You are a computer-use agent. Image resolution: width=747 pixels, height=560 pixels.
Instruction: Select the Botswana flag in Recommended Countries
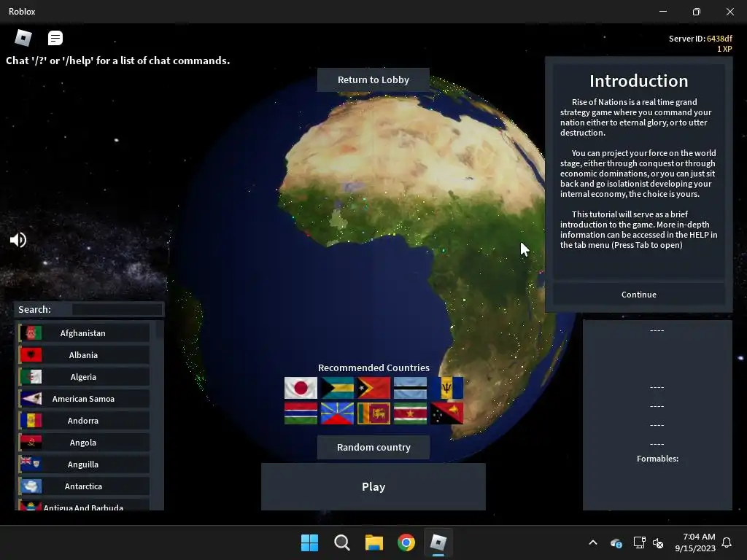point(410,388)
